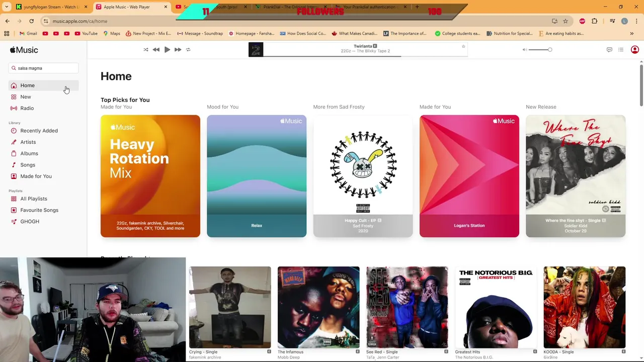Viewport: 644px width, 362px height.
Task: Click the Apple Music logo
Action: click(x=24, y=50)
